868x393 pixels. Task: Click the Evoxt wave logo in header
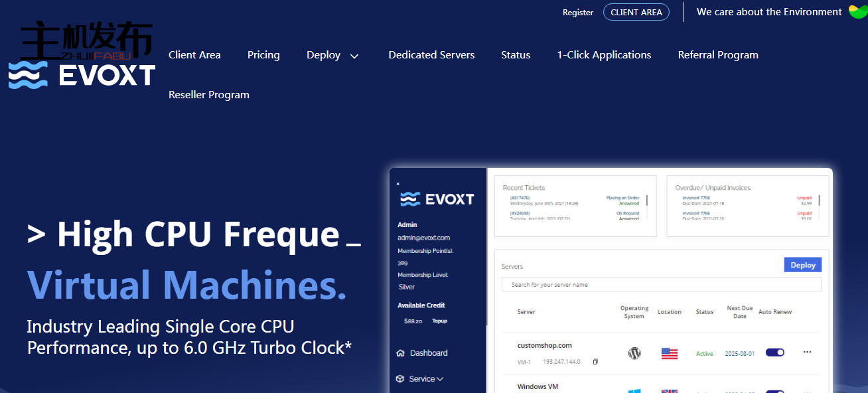point(28,75)
